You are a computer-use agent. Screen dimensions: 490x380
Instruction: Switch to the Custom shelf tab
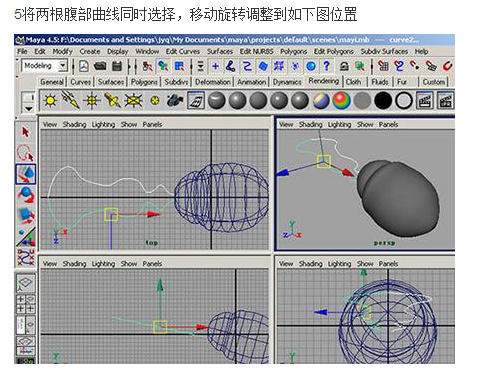coord(434,82)
